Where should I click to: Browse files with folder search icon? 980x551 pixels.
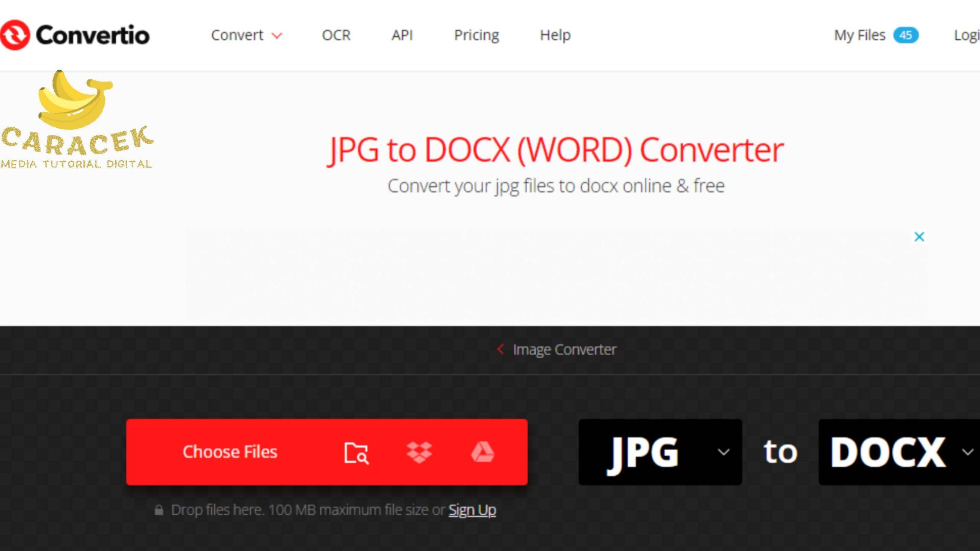[x=356, y=453]
